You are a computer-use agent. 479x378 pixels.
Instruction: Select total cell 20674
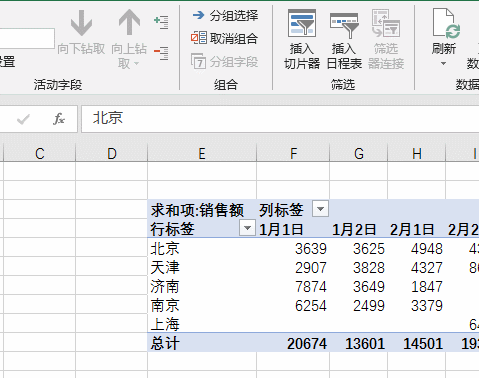293,343
